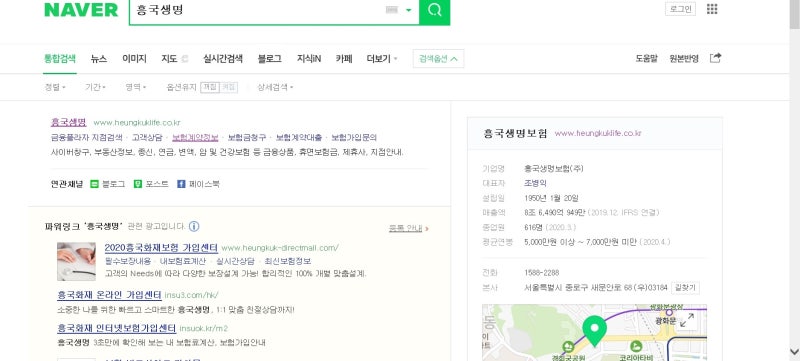
Task: Open the keyboard input tool icon in search box
Action: point(391,10)
